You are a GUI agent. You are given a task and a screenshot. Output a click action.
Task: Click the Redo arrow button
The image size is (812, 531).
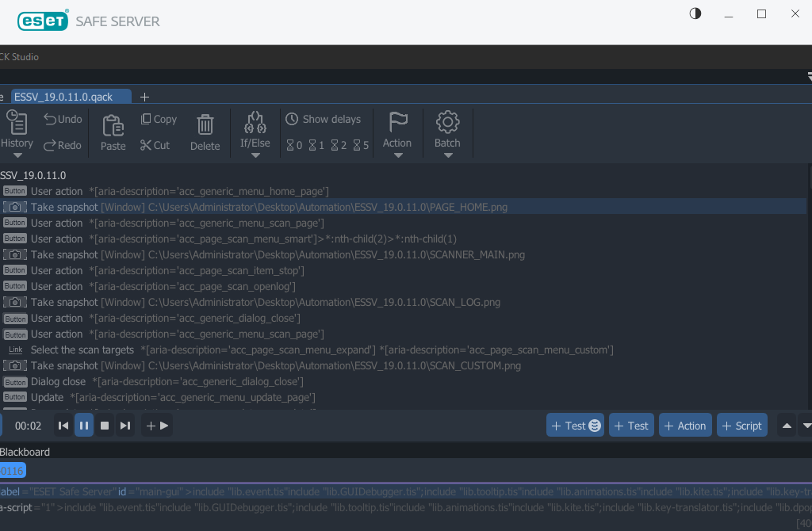click(x=63, y=145)
